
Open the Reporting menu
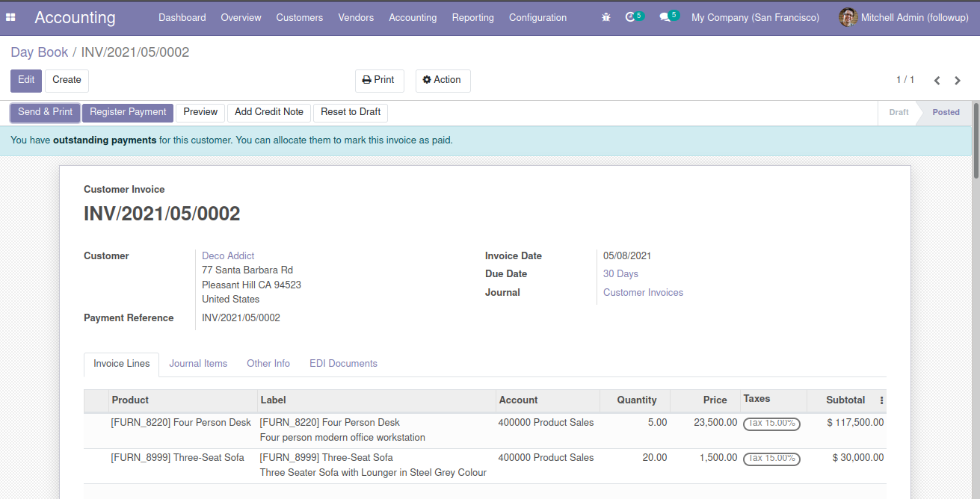click(x=472, y=17)
